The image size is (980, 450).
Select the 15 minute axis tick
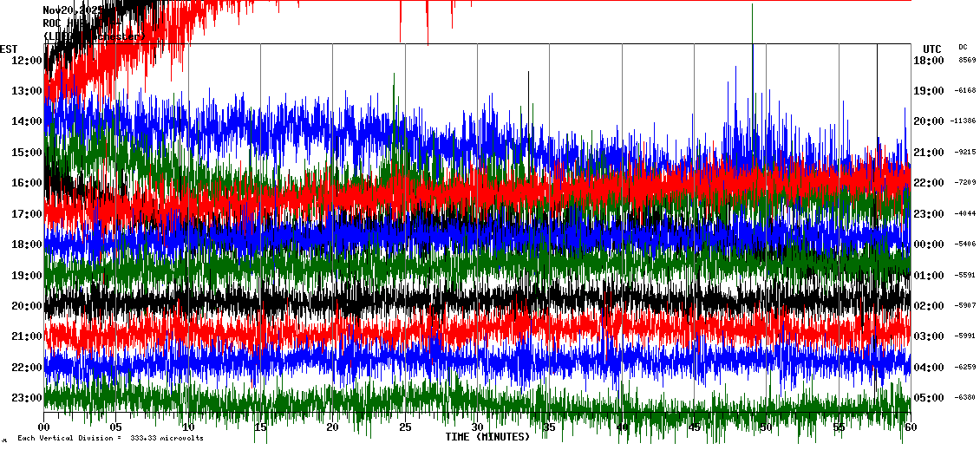tap(260, 427)
